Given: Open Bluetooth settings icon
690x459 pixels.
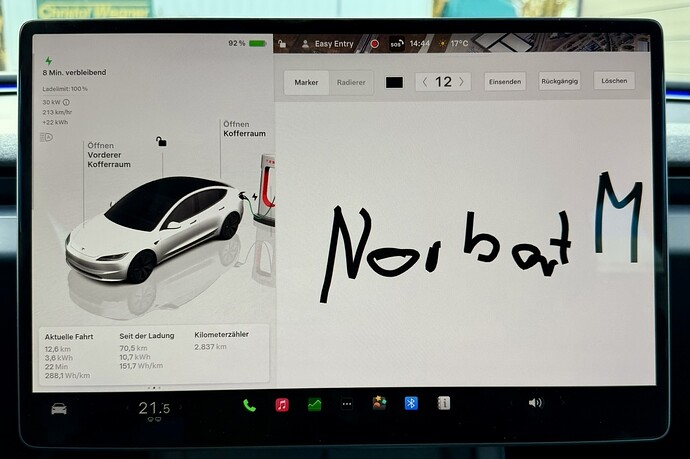Looking at the screenshot, I should click(x=411, y=403).
